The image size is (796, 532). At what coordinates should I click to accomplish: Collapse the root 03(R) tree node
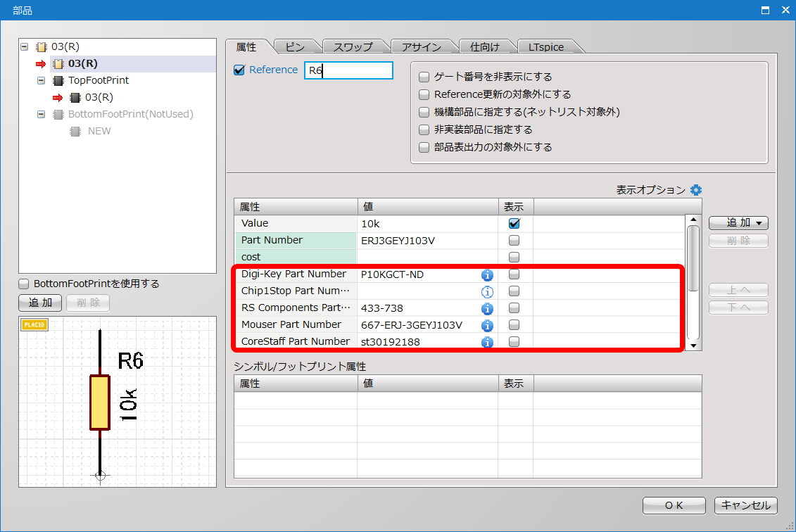pos(25,46)
